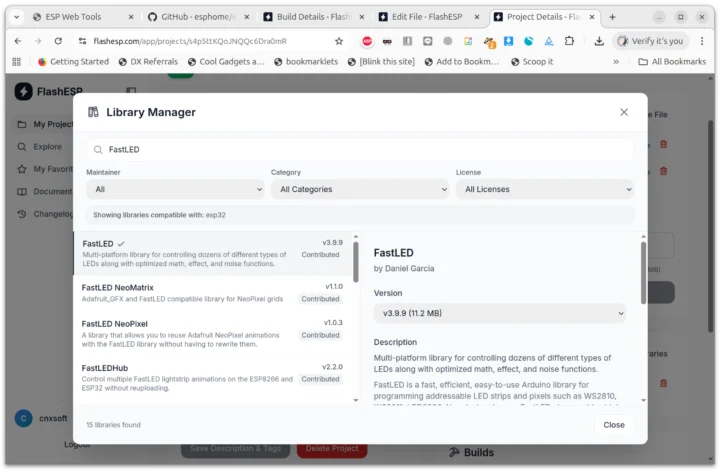Image resolution: width=720 pixels, height=471 pixels.
Task: Open the Cool Gadgets bookmark
Action: (x=226, y=62)
